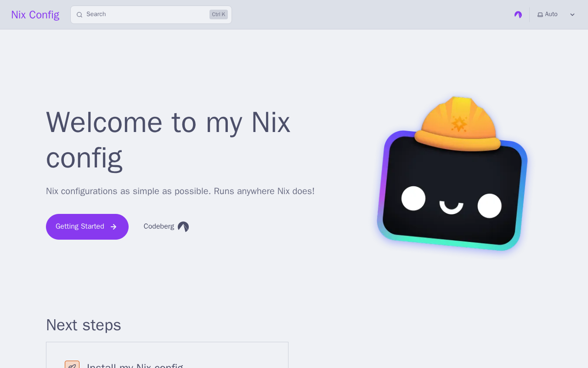Focus the Search input field
Screen dimensions: 588x368
[x=151, y=15]
